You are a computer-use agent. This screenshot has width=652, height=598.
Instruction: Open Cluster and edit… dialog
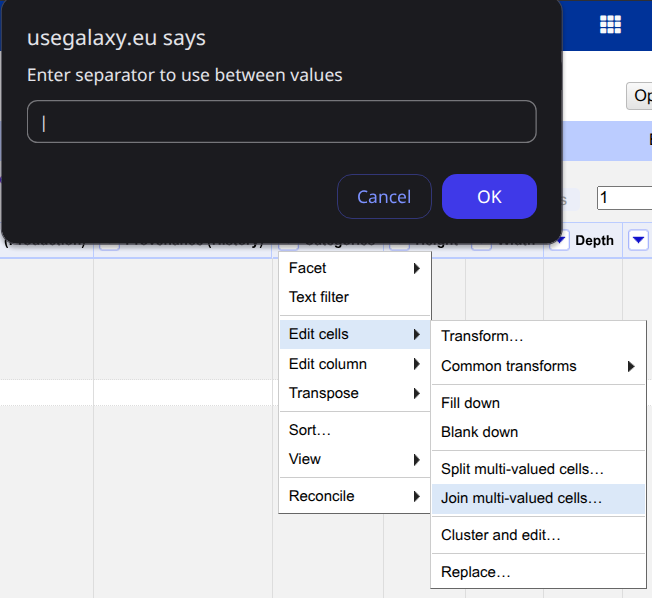tap(500, 535)
